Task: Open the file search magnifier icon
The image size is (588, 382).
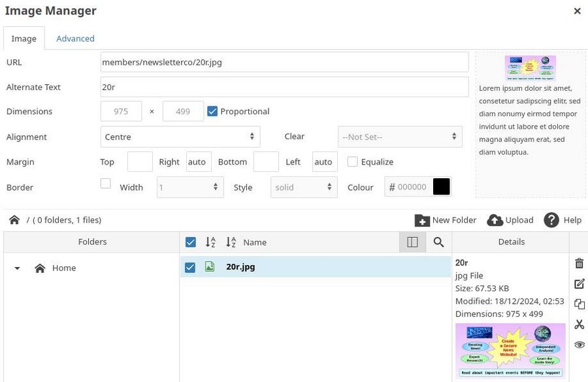Action: click(438, 242)
